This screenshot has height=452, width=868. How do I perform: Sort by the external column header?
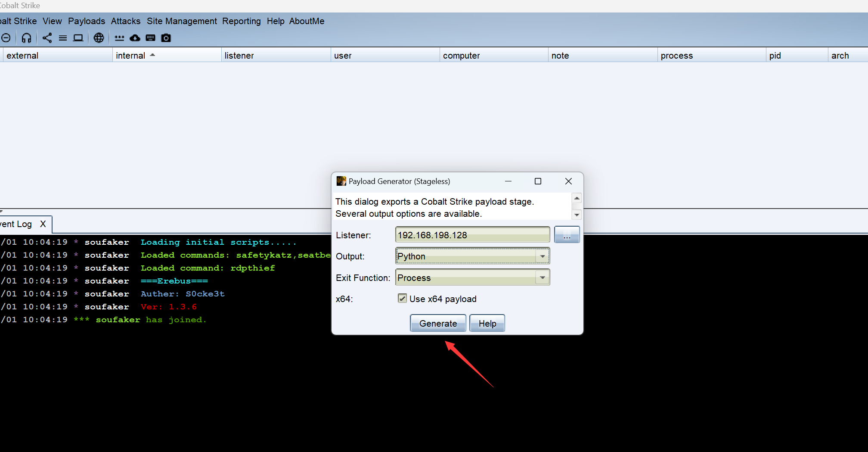tap(58, 55)
